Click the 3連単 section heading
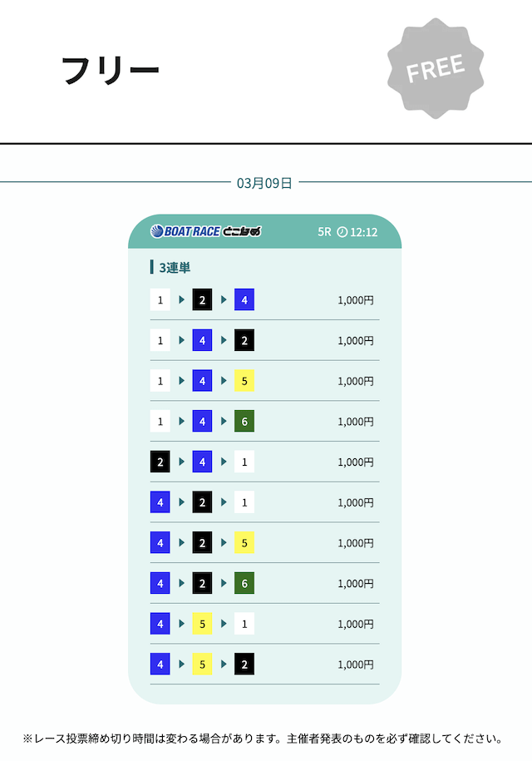Screen dimensions: 532x761 [175, 267]
